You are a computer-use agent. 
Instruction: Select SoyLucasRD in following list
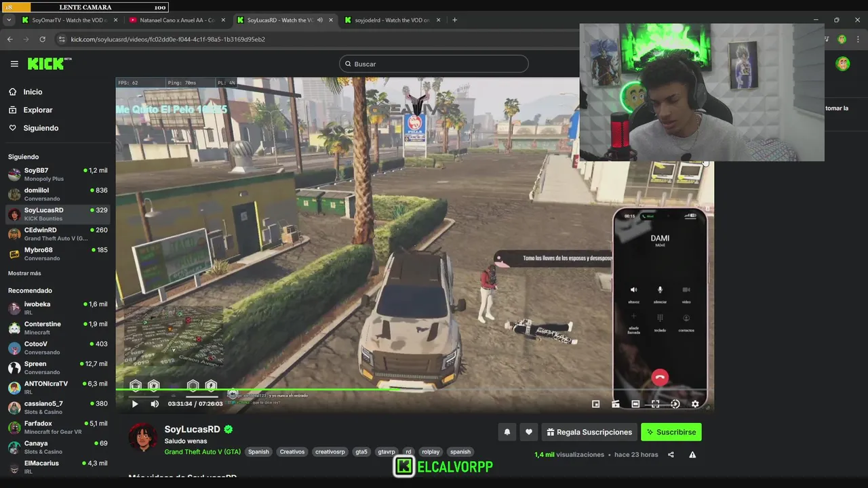[x=58, y=214]
